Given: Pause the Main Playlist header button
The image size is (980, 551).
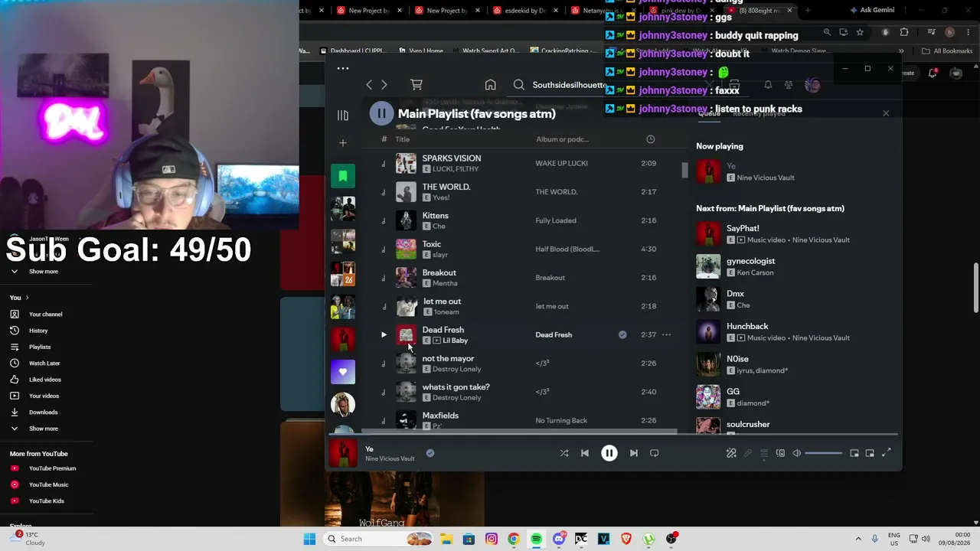Looking at the screenshot, I should tap(381, 113).
